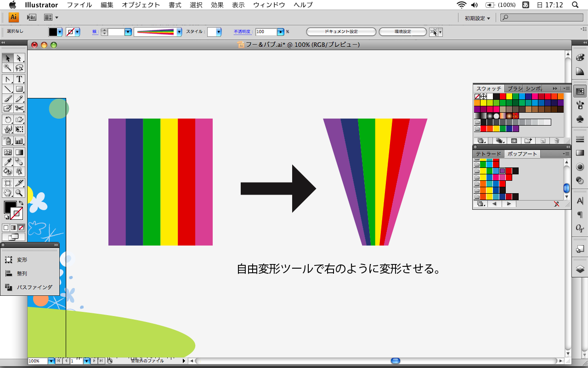Open the workspace switcher 初期設定

(x=477, y=18)
